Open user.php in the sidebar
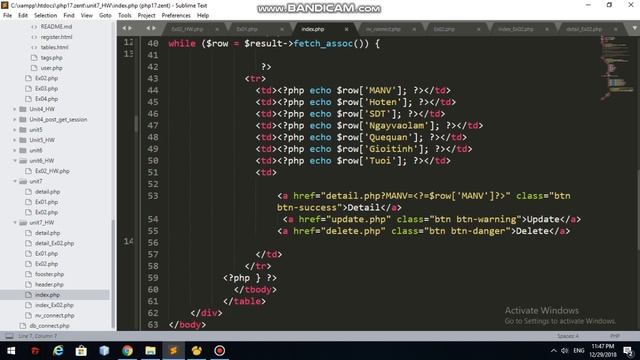This screenshot has width=640, height=360. coord(51,68)
